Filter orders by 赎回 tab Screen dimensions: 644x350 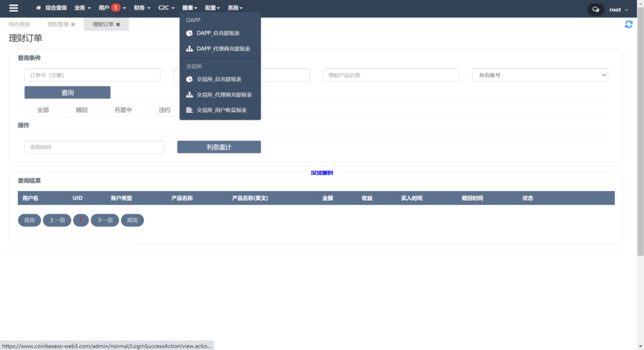coord(81,110)
